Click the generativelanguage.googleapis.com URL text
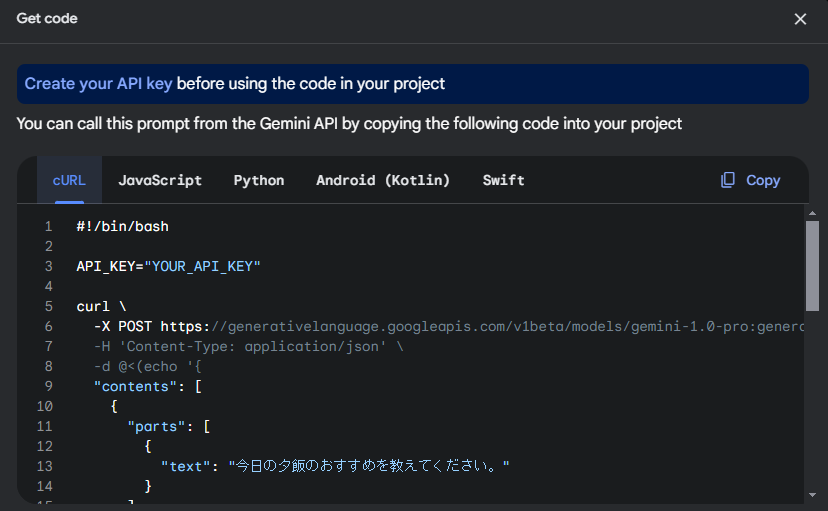Screen dimensions: 828x511 click(x=507, y=326)
